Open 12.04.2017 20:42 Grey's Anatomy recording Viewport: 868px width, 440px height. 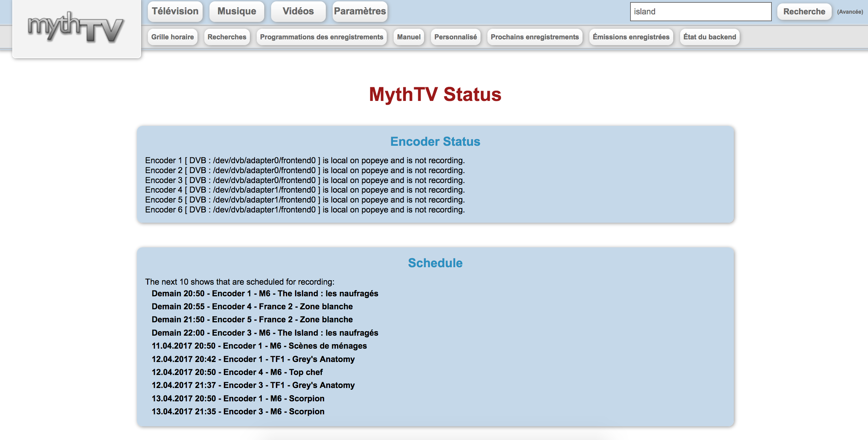253,359
